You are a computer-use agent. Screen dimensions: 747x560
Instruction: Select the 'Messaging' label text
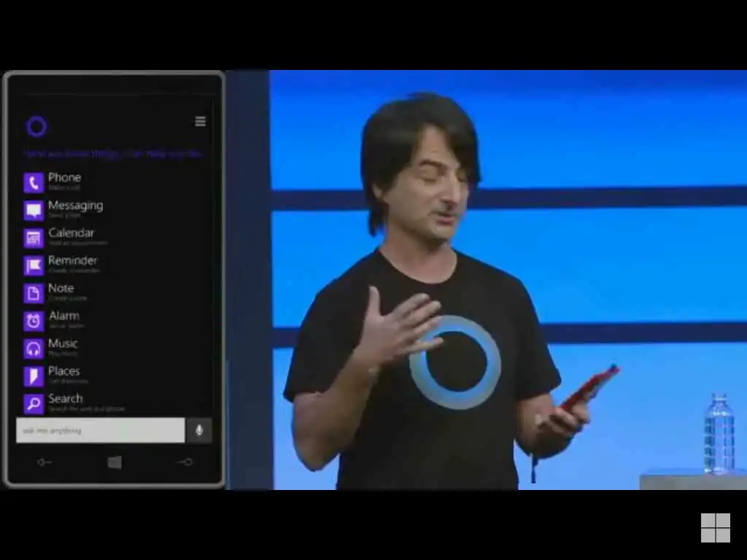pyautogui.click(x=75, y=206)
